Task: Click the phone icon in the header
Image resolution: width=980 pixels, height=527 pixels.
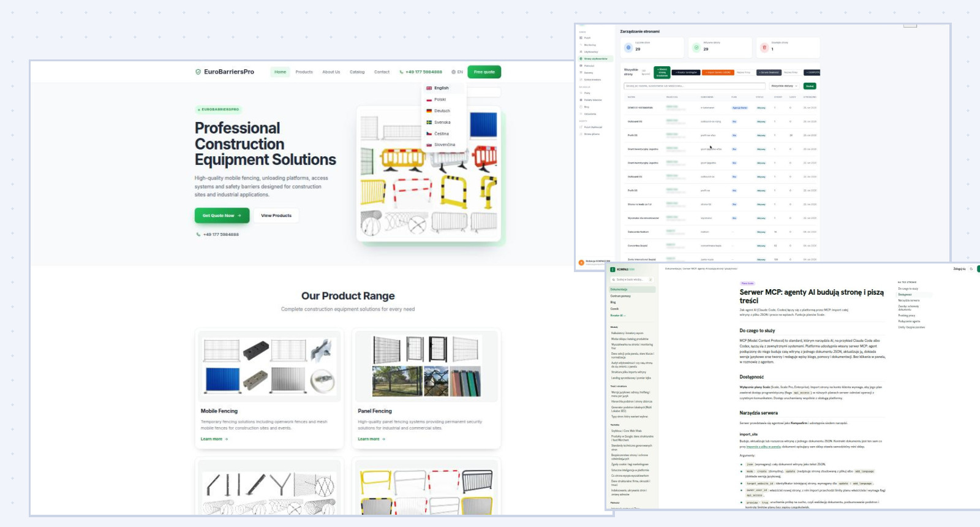Action: pyautogui.click(x=401, y=72)
